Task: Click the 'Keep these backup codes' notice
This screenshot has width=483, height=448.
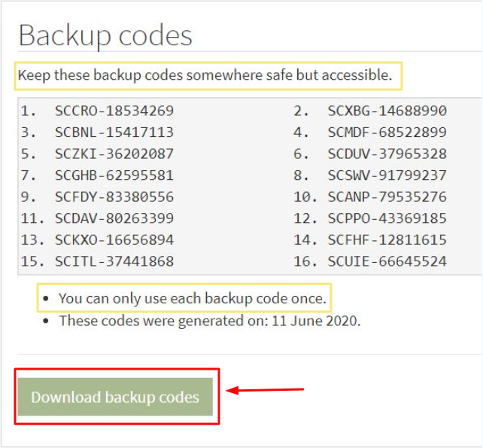Action: pyautogui.click(x=205, y=75)
